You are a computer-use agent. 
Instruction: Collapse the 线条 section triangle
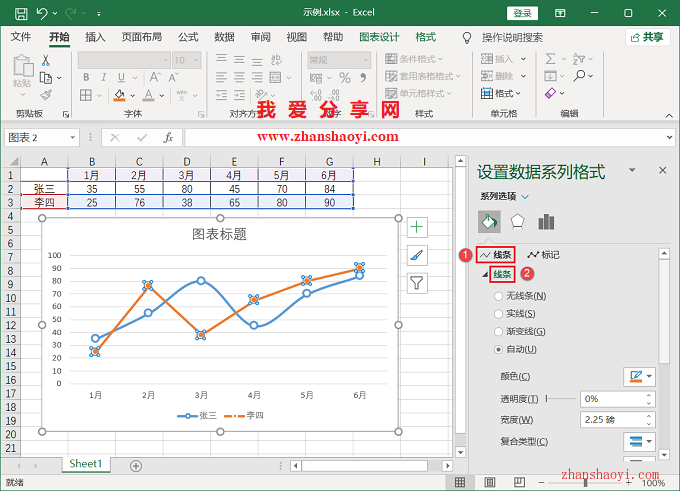tap(485, 274)
